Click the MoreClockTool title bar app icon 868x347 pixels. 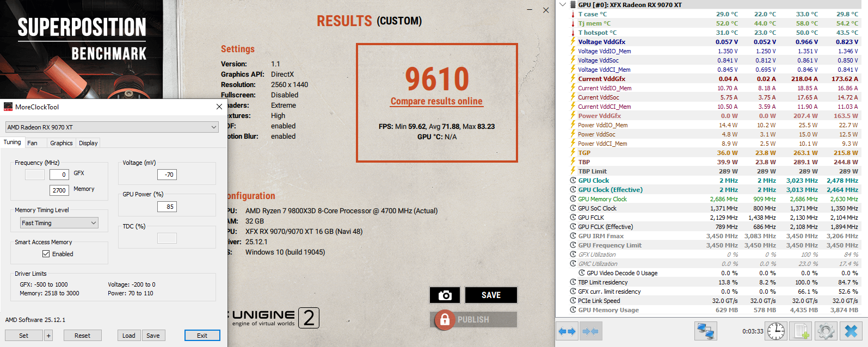pos(8,107)
